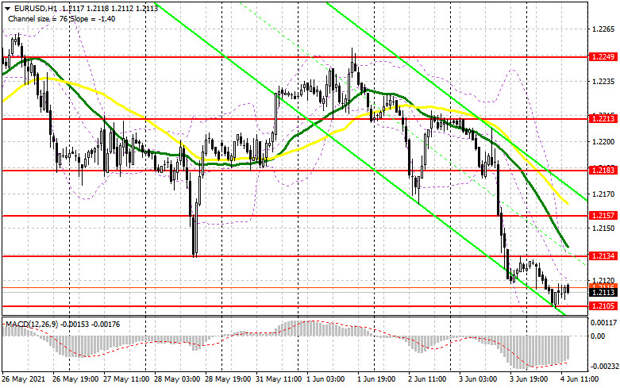Click the 26 May 19:00 time label
Viewport: 620px width, 388px height.
[75, 379]
